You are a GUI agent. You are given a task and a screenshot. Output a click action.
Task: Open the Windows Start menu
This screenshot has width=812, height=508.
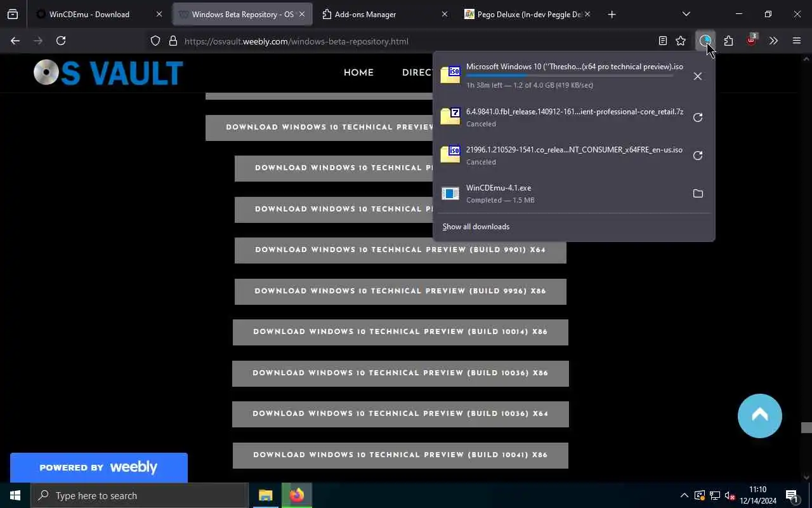coord(15,495)
